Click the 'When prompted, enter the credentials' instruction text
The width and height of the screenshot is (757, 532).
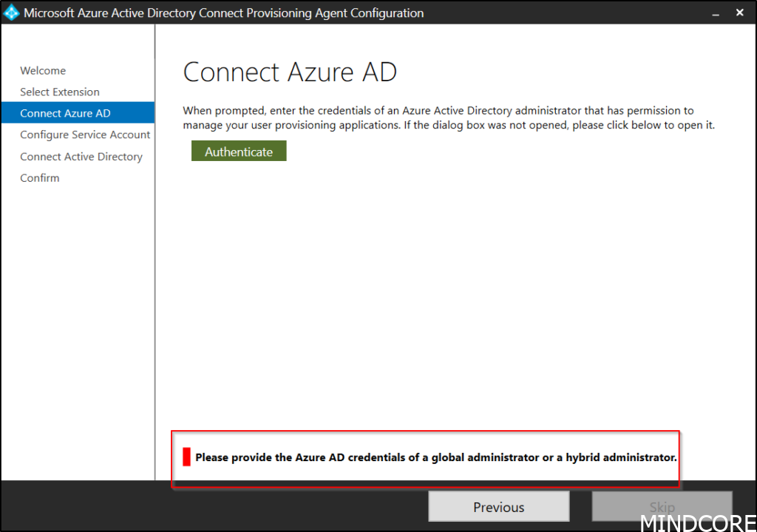[449, 117]
